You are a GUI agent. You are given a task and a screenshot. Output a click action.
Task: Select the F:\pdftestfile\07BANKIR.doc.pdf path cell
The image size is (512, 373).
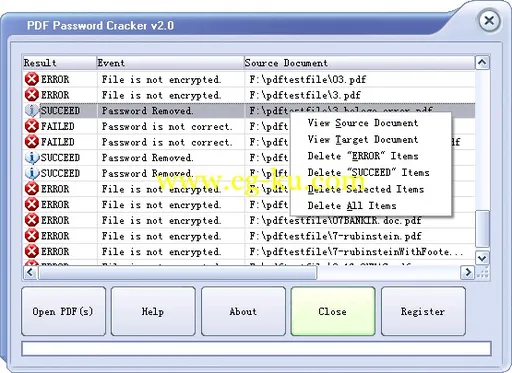(335, 220)
